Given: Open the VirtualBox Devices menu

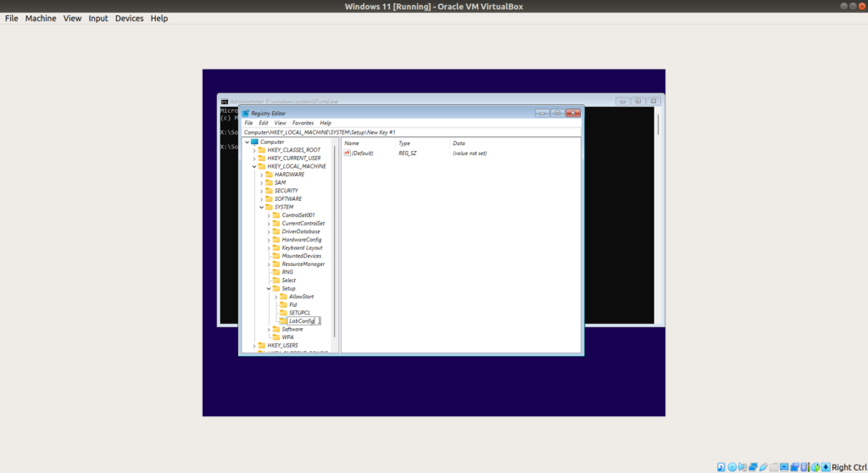Looking at the screenshot, I should (129, 19).
